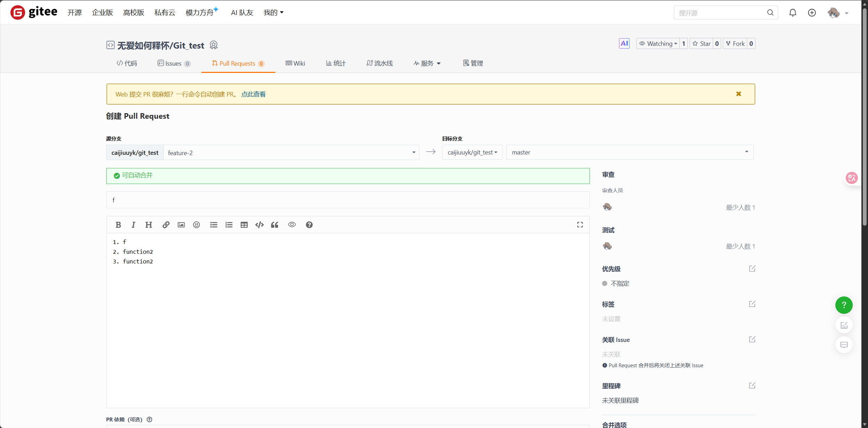Add a blockquote in the editor
Viewport: 868px width, 428px height.
(x=275, y=225)
